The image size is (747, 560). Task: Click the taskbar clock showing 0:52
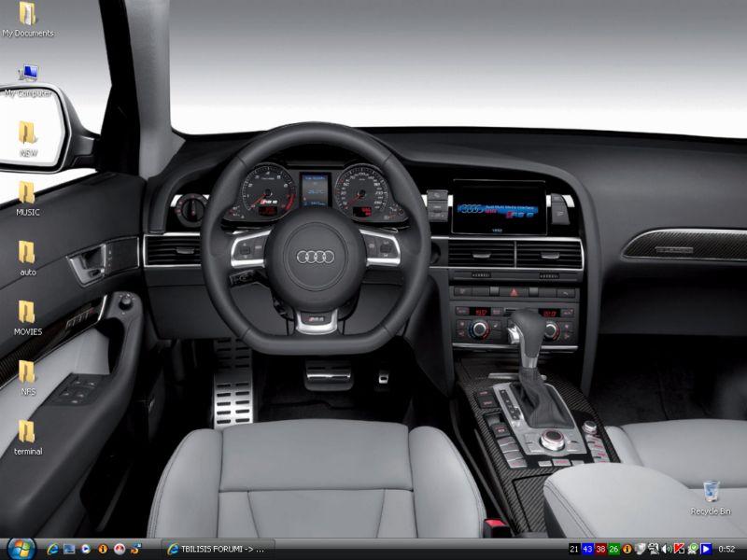click(727, 549)
